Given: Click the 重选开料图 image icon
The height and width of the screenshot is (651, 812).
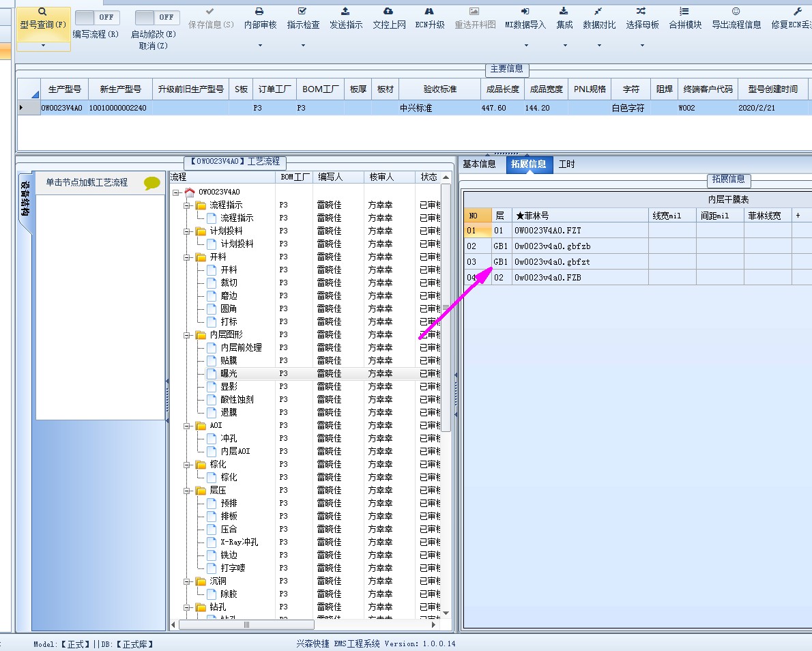Looking at the screenshot, I should pos(474,12).
